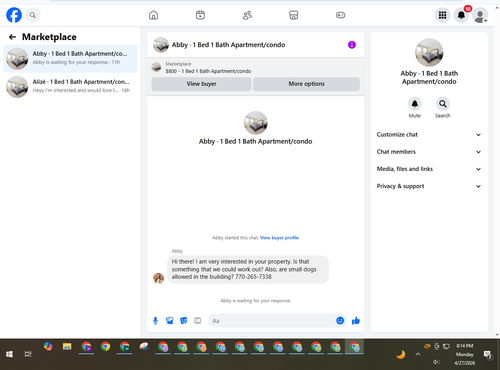Image resolution: width=500 pixels, height=370 pixels.
Task: Search in conversation magnifier icon
Action: pos(443,104)
